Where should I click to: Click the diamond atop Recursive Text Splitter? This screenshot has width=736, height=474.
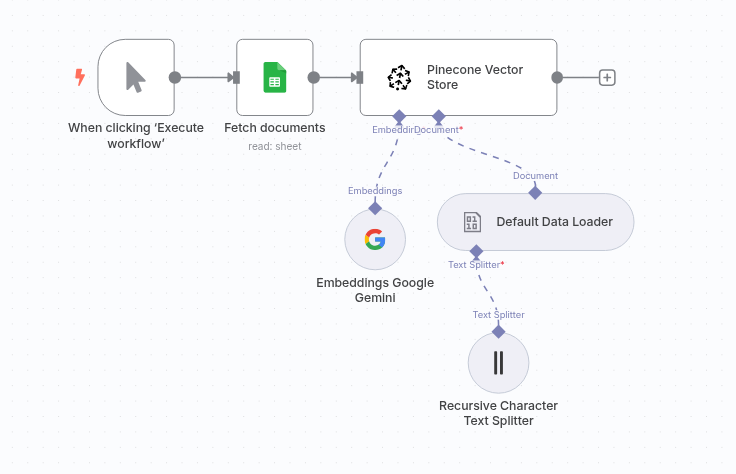coord(498,331)
